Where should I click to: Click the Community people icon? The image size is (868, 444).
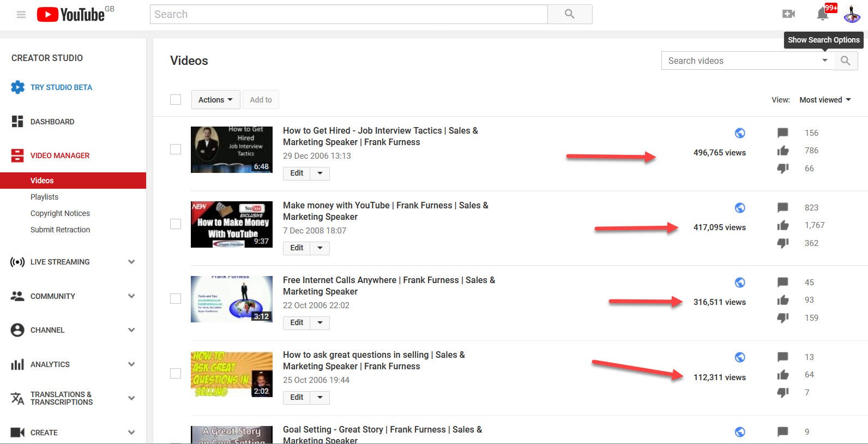tap(17, 296)
